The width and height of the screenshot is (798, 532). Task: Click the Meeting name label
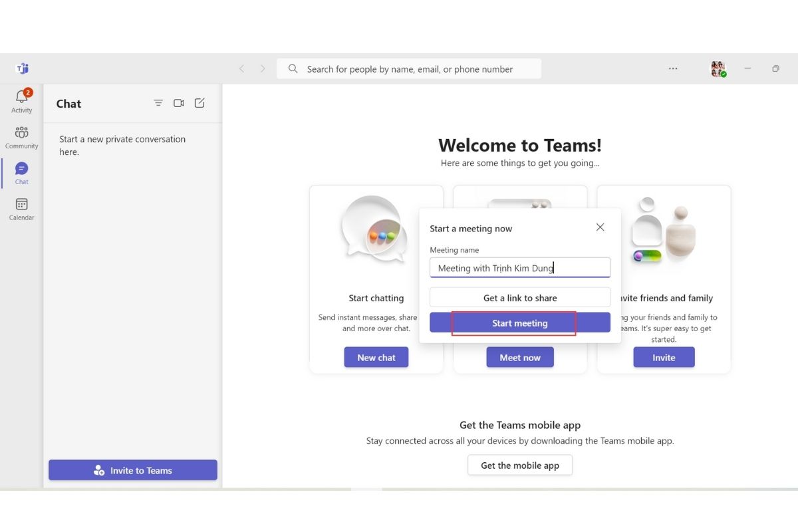(x=454, y=250)
